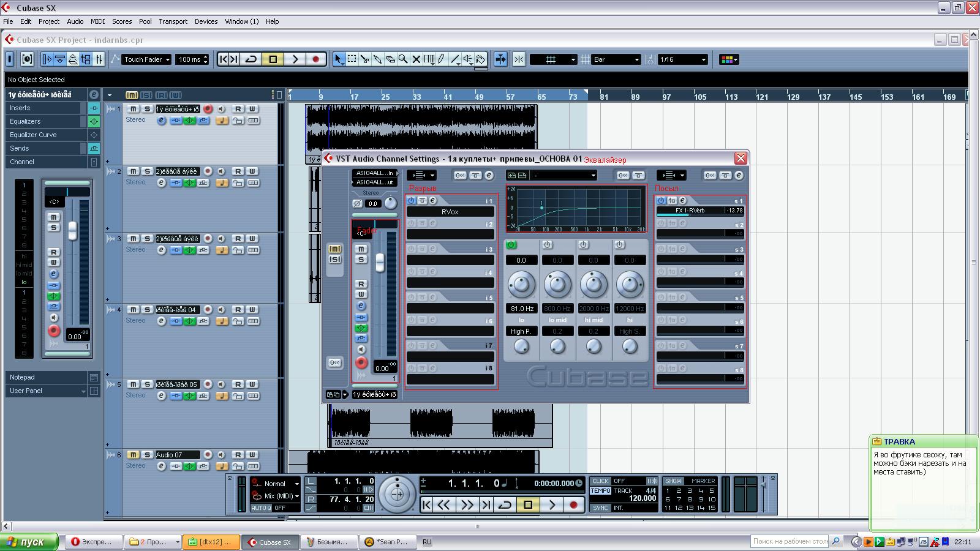Select the Scrub speaker tool
Image resolution: width=980 pixels, height=551 pixels.
point(468,59)
